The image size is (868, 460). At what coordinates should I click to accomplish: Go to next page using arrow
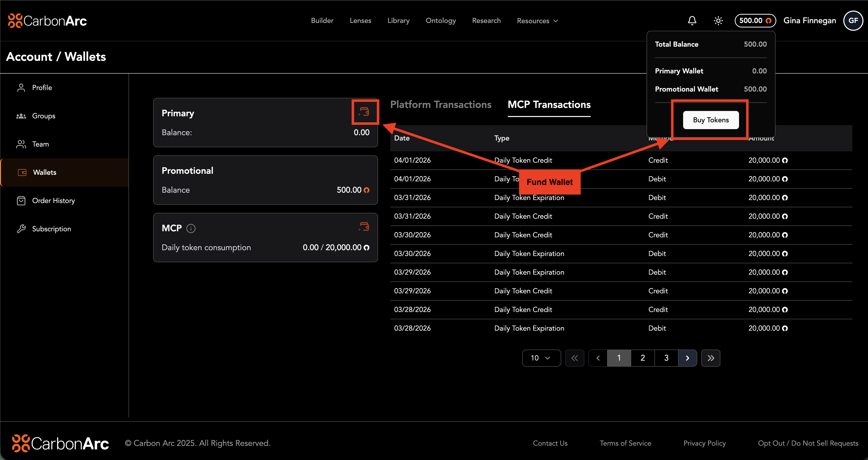687,358
